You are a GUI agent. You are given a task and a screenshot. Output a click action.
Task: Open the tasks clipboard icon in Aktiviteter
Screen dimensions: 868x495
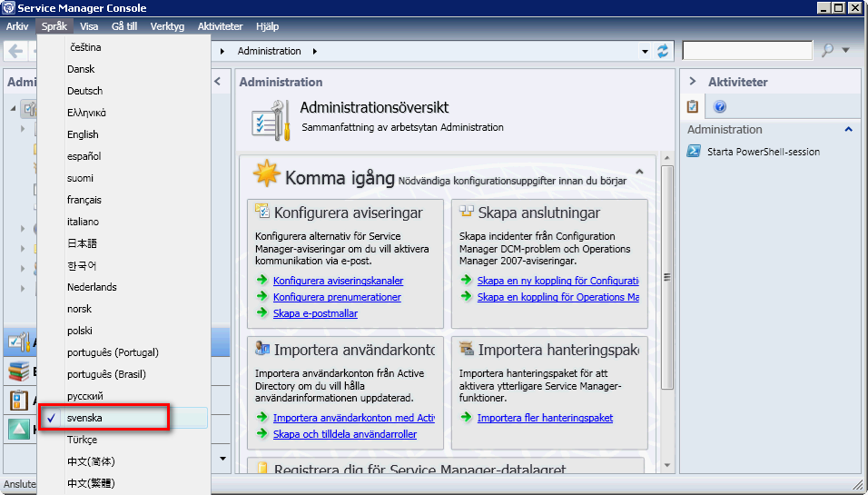click(692, 106)
